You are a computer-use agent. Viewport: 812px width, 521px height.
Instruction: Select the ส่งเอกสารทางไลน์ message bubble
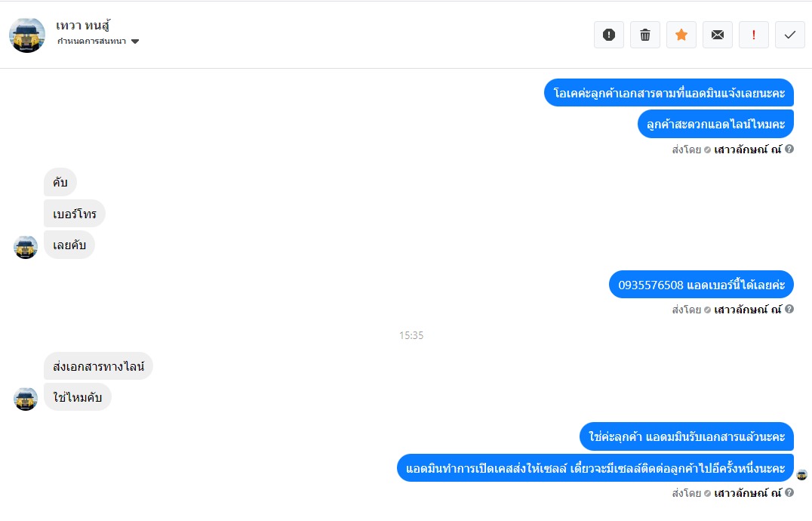(x=98, y=366)
